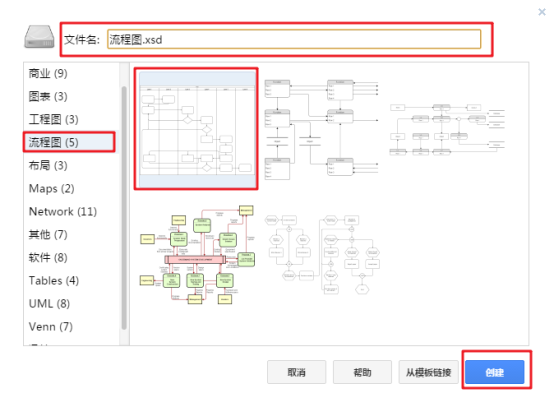Click the category list scrollbar
The height and width of the screenshot is (408, 554).
point(124,207)
